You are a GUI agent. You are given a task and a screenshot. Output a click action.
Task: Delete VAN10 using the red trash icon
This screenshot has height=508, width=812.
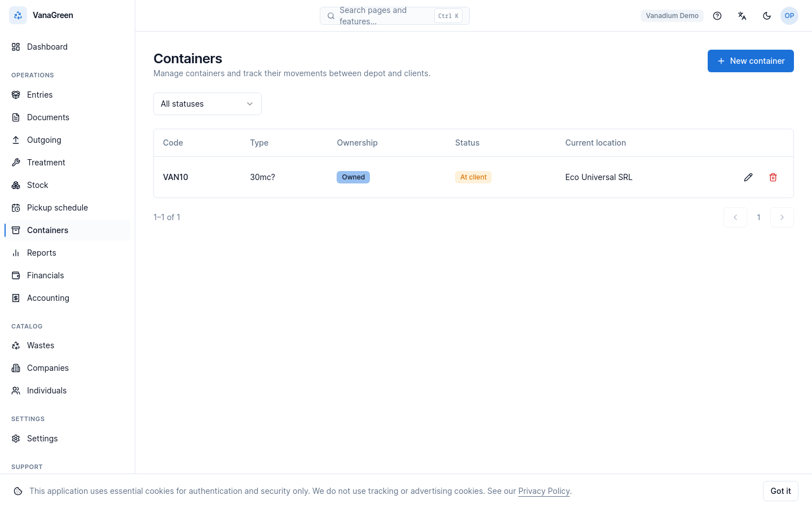(x=773, y=177)
